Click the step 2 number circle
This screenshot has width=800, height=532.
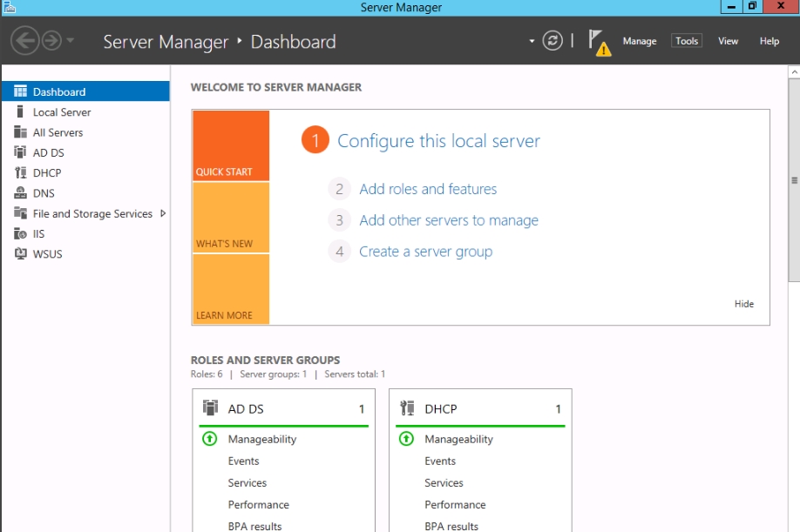[339, 189]
